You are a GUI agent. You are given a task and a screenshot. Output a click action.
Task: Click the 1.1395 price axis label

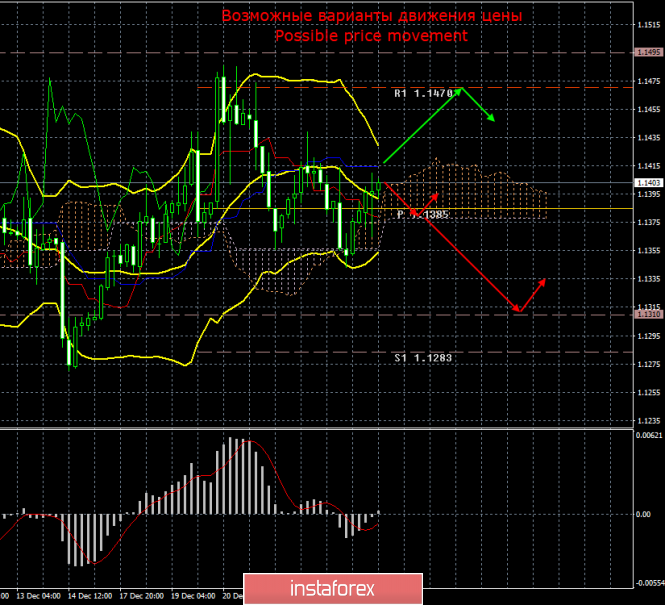tap(649, 194)
